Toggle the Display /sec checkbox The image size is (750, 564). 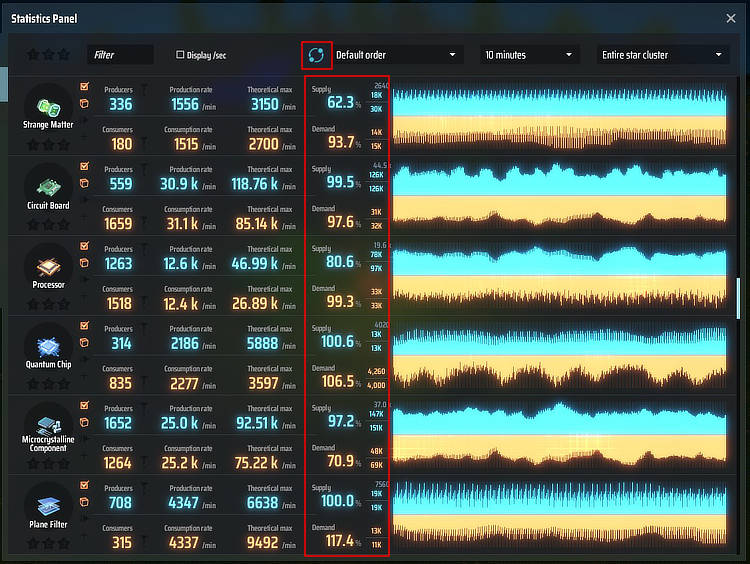(180, 55)
